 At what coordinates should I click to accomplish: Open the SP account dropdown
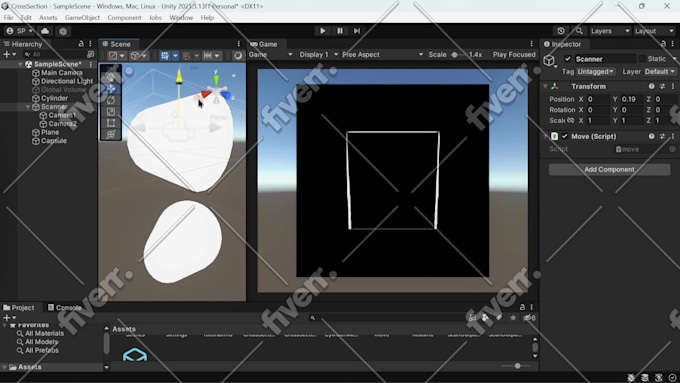click(20, 31)
